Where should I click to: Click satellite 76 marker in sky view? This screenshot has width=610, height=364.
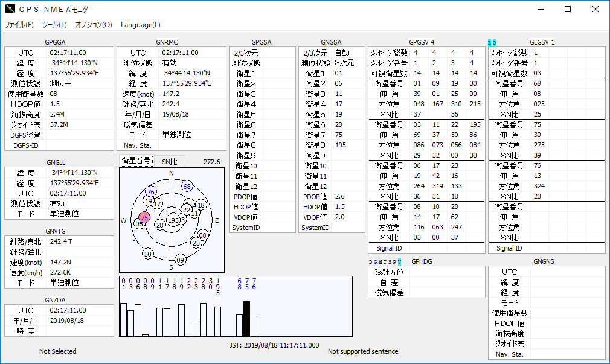pos(151,191)
